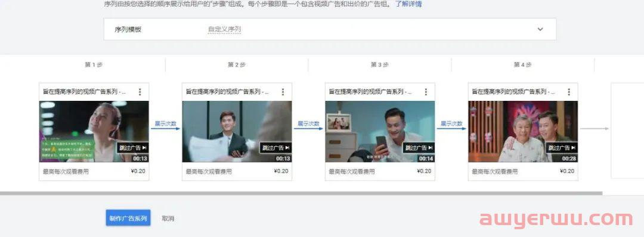Click the ¥0.20 bid on step 3 card
Viewport: 644px width, 237px height.
tap(424, 171)
